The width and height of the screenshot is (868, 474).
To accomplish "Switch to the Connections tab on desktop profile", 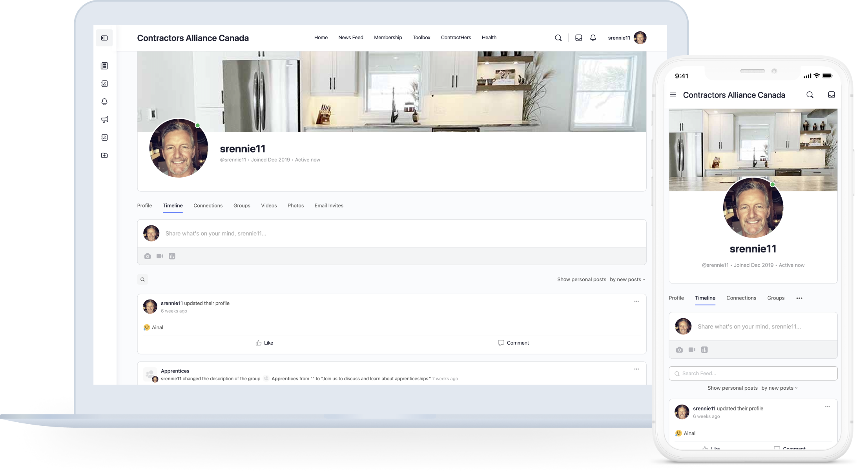I will tap(208, 205).
